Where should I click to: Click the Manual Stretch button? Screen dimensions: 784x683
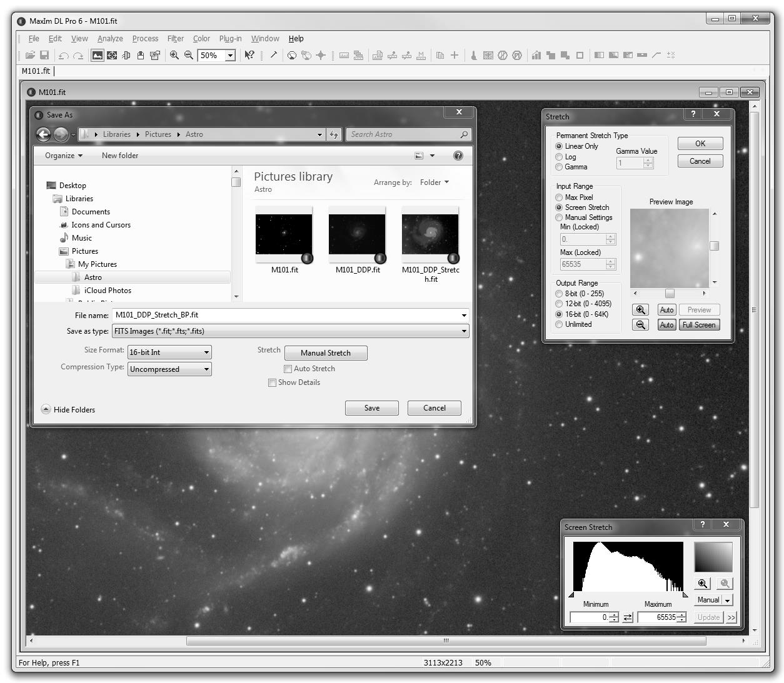(x=326, y=353)
